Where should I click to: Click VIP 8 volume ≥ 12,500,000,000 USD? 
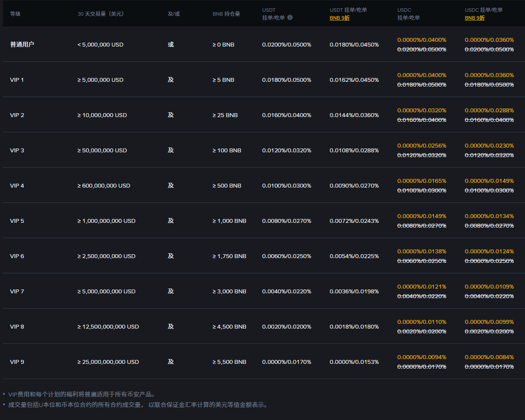click(x=108, y=326)
